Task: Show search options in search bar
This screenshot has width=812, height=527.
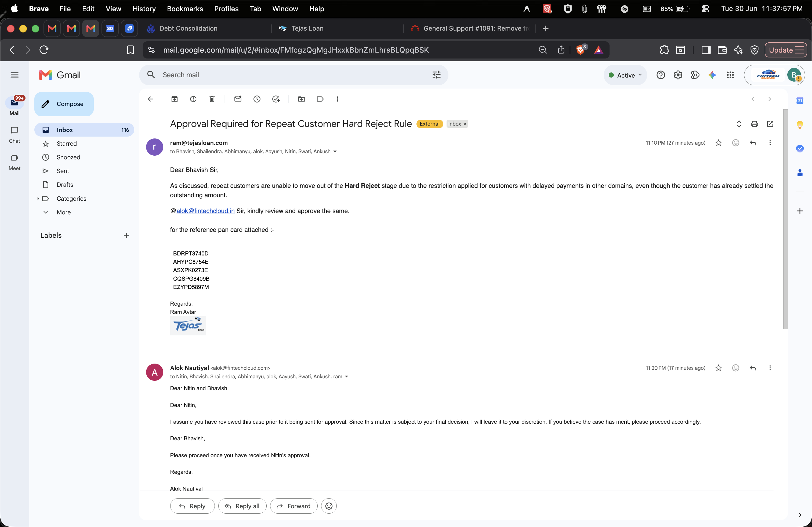Action: [436, 75]
